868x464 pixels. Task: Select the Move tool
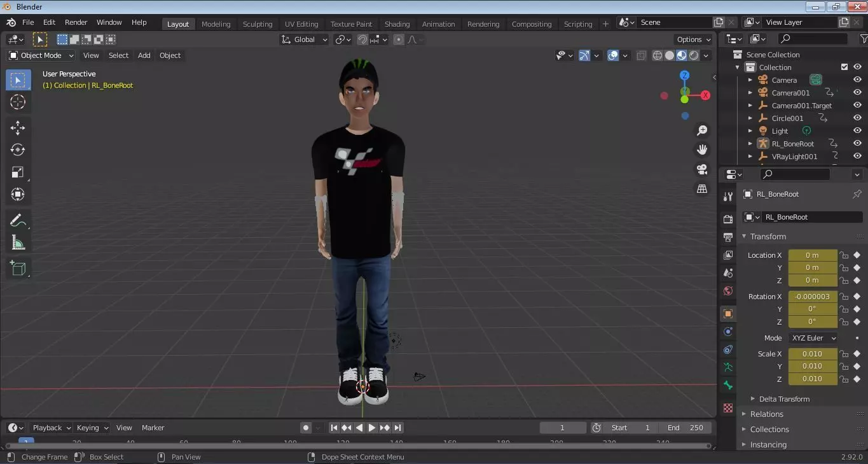pos(18,128)
